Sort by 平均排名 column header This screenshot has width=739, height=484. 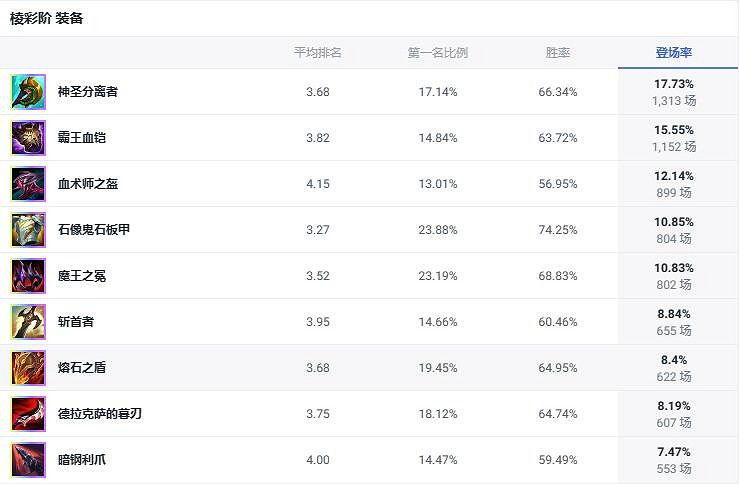[317, 53]
